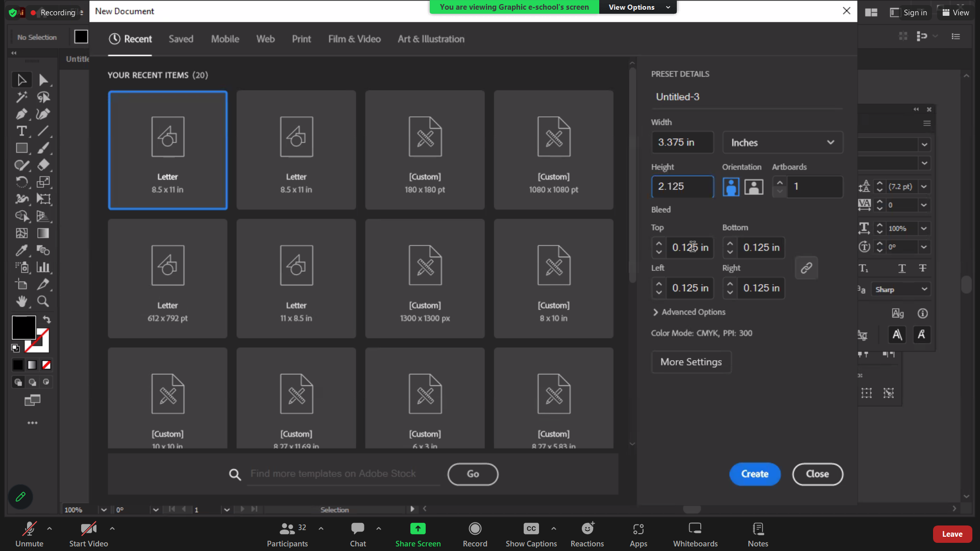Switch to Saved tab
Viewport: 980px width, 551px height.
[181, 39]
